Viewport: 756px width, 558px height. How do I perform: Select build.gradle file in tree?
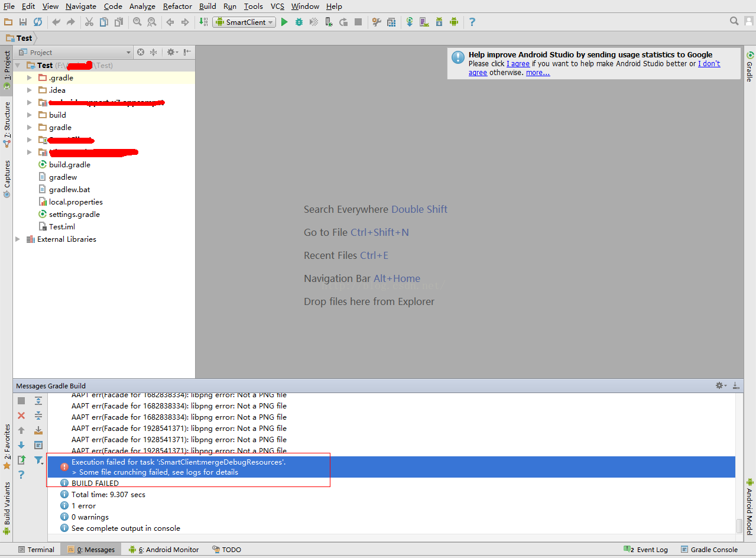tap(69, 165)
